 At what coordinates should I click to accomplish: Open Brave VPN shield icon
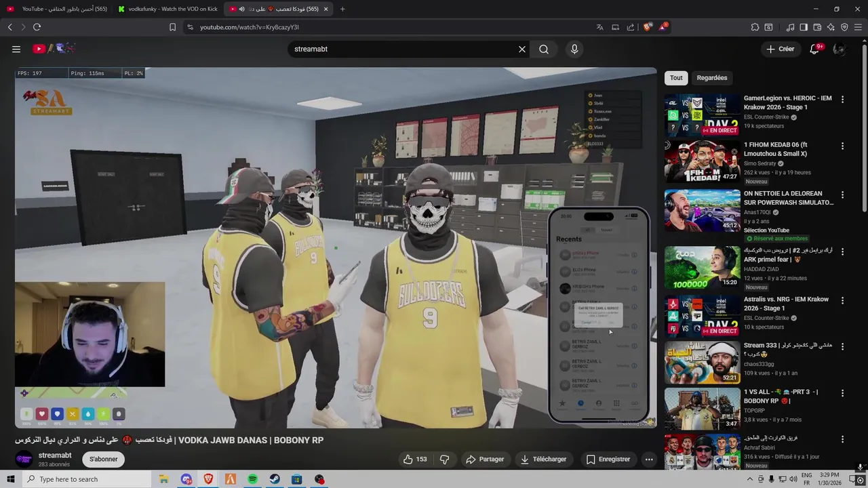coord(844,27)
